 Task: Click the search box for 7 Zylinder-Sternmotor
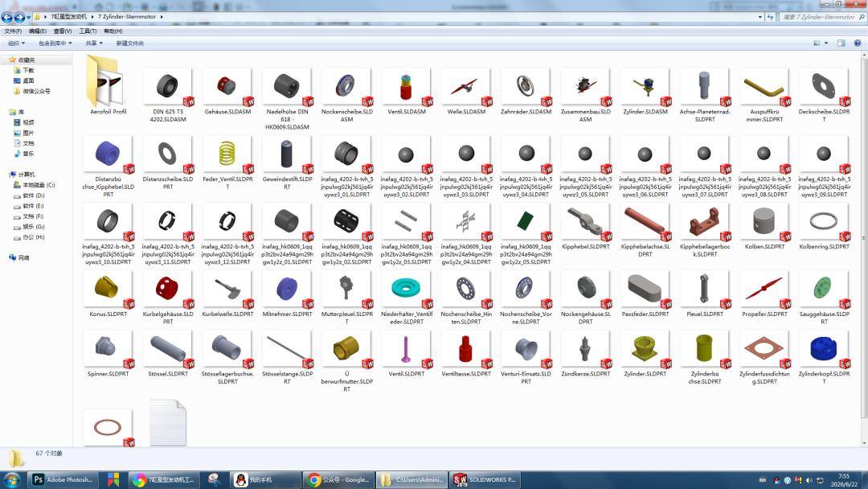coord(821,17)
